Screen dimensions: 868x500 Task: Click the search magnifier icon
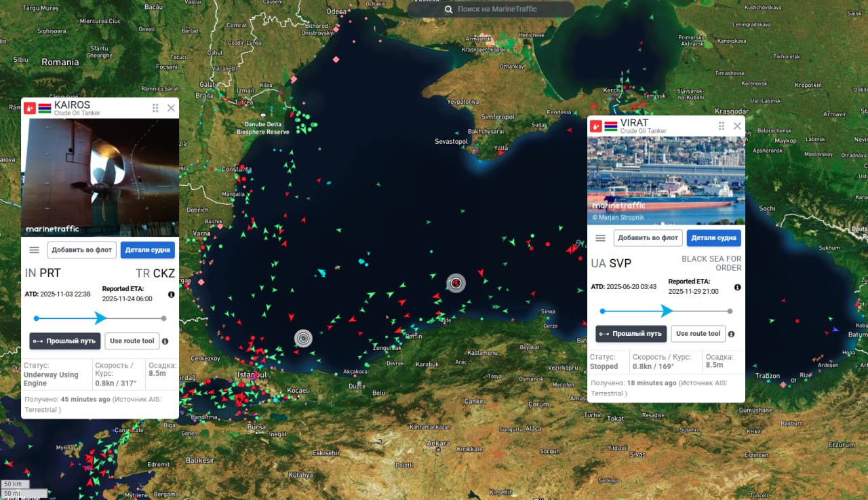point(448,9)
